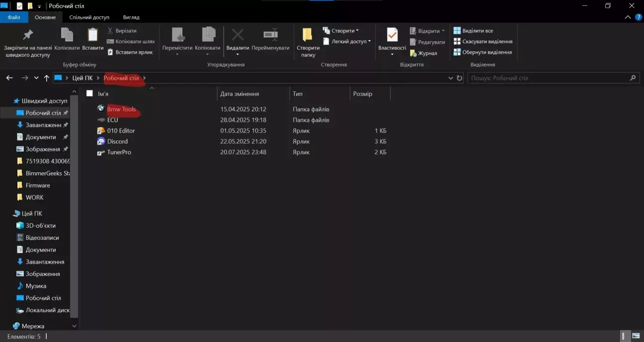644x342 pixels.
Task: Switch to large icons view in status bar
Action: pos(635,337)
